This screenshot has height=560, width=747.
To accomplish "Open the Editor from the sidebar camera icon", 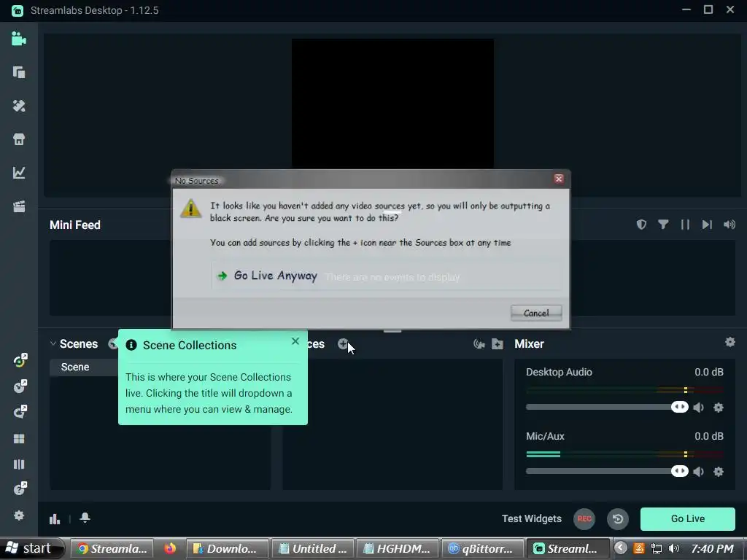I will point(18,39).
